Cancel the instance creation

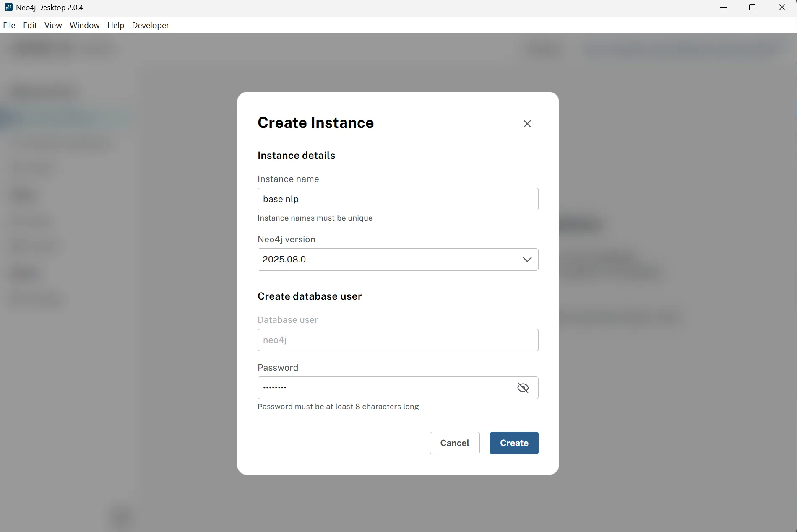[x=455, y=443]
